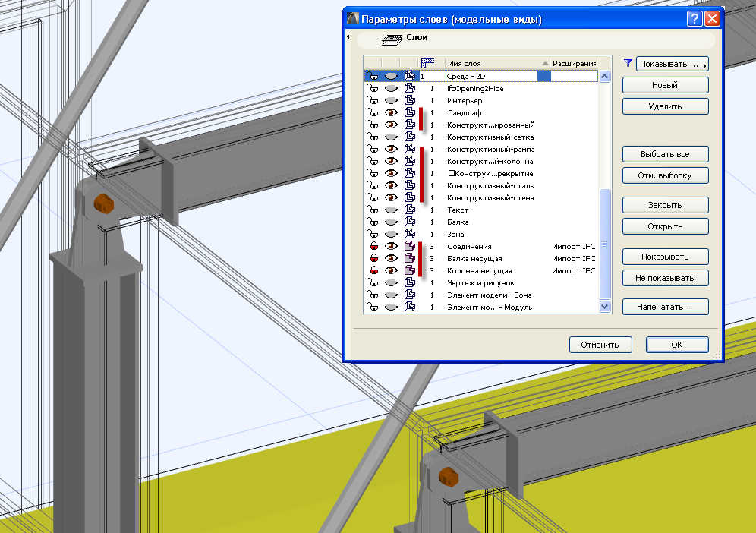Show the Конструктивный-сетка layer closed eye

[391, 137]
